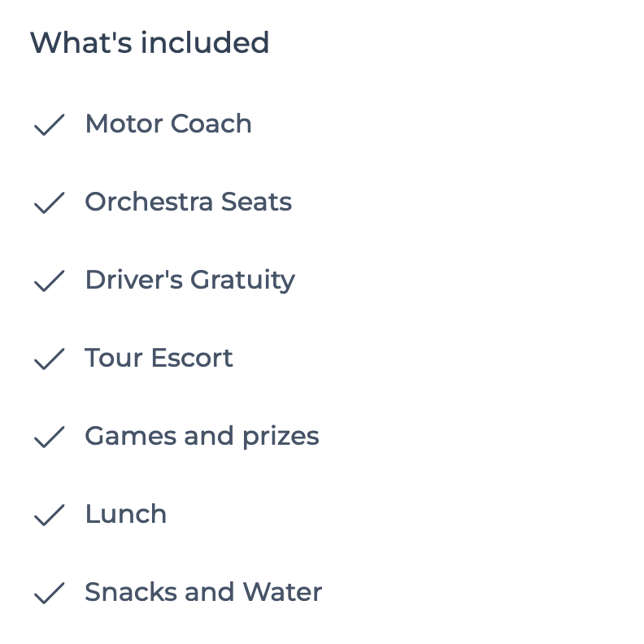Select checkmark beside Games and prizes
This screenshot has height=644, width=644.
[50, 437]
